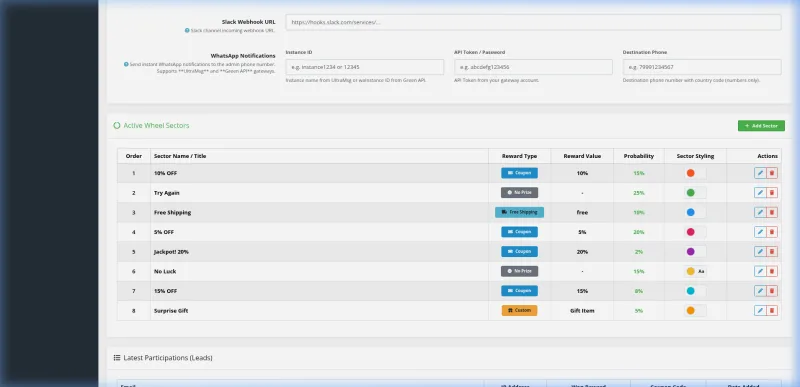Focus the API Token / Password field

coord(533,67)
